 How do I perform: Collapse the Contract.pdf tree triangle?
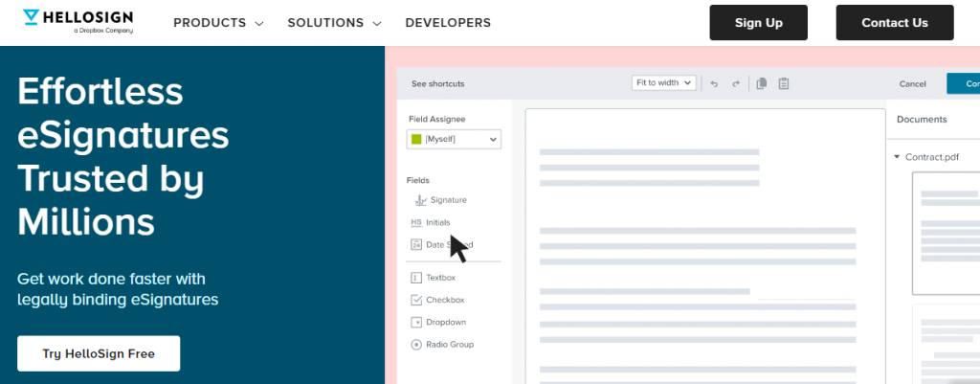click(x=897, y=157)
